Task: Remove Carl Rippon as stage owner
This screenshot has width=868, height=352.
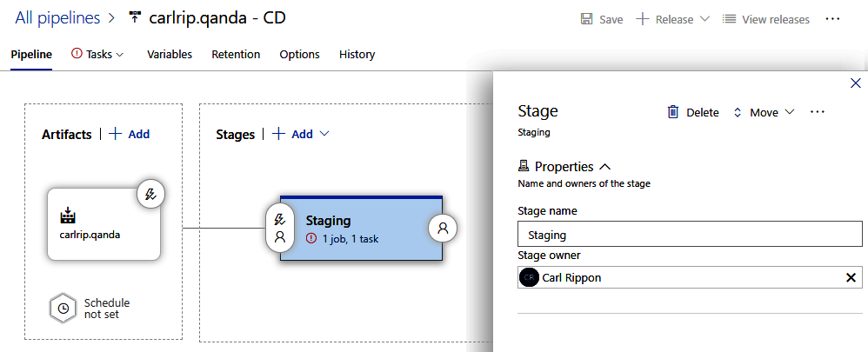Action: coord(851,278)
